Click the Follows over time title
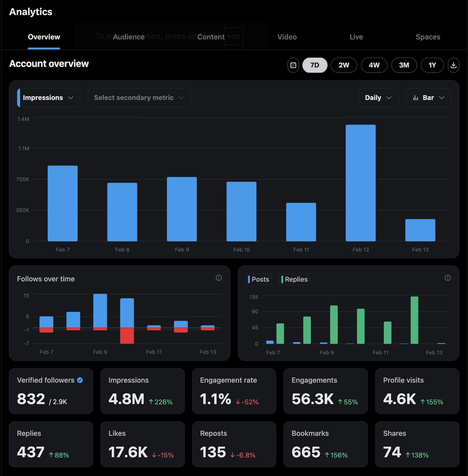Viewport: 468px width, 476px height. click(46, 279)
